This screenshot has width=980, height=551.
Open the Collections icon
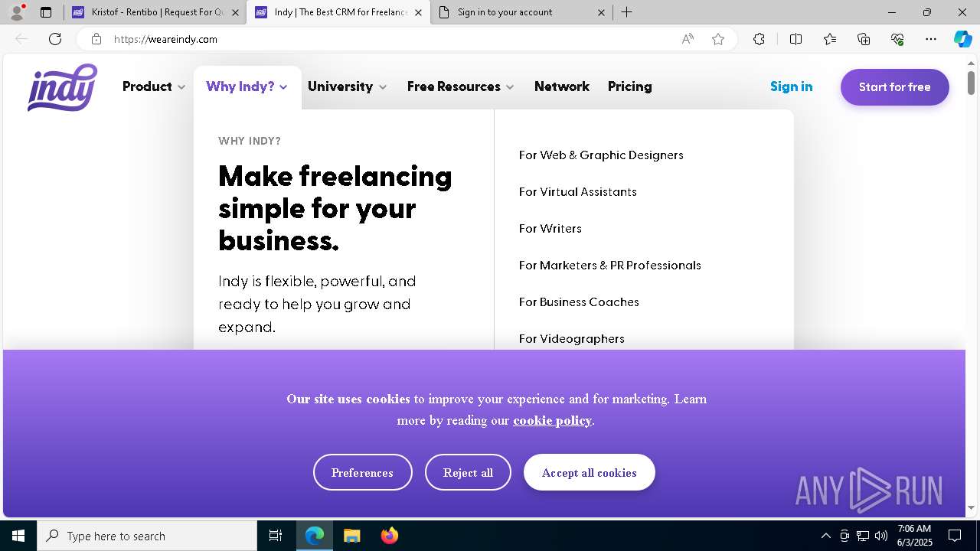pos(864,39)
